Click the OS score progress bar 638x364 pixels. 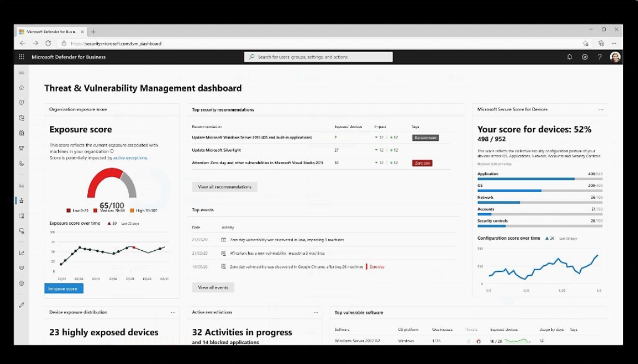(x=540, y=191)
